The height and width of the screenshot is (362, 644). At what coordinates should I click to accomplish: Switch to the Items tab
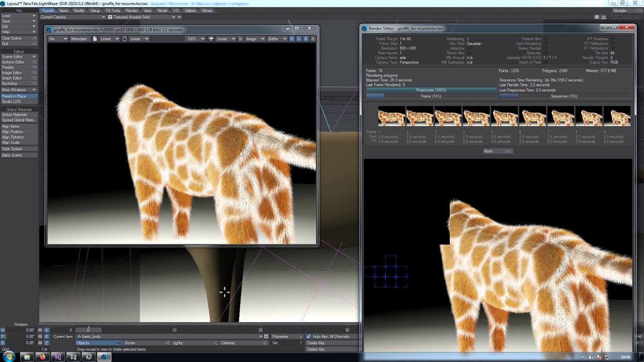point(64,11)
